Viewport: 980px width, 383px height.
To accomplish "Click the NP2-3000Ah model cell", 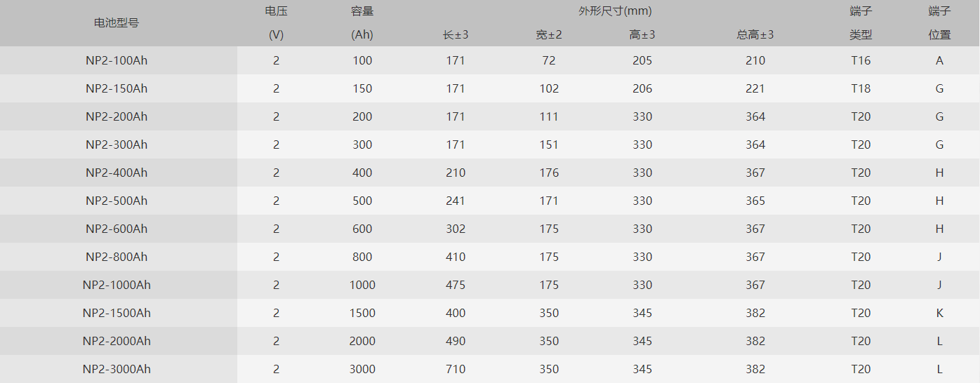I will tap(117, 369).
